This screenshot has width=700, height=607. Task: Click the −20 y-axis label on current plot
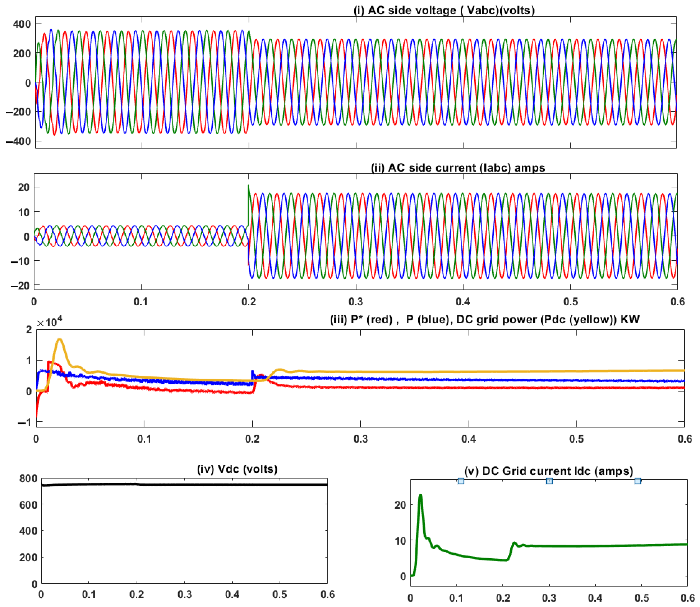(20, 286)
